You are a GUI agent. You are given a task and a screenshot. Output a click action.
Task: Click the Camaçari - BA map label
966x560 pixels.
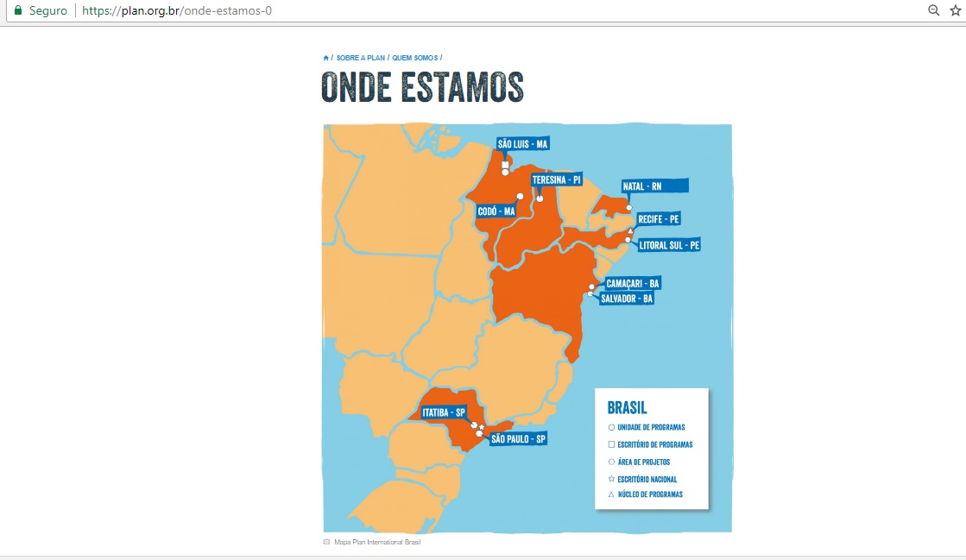(x=632, y=283)
